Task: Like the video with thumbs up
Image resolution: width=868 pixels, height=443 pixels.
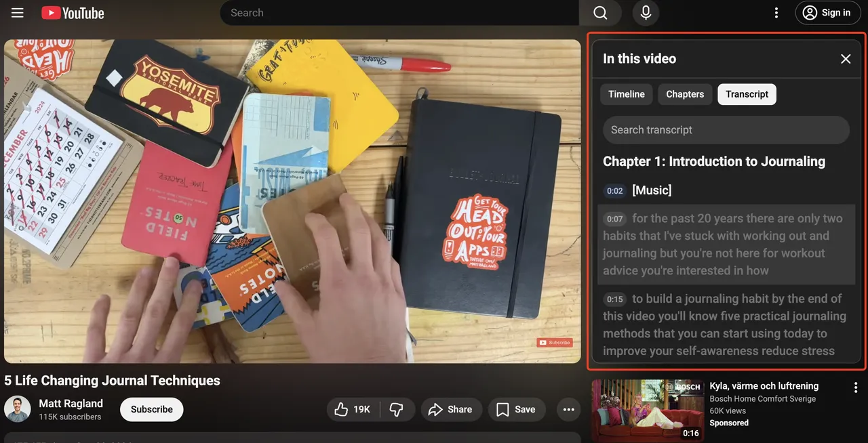Action: point(353,409)
